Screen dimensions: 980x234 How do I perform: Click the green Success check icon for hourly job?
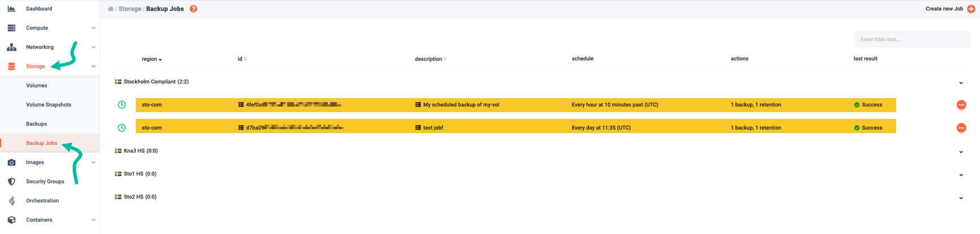(857, 105)
